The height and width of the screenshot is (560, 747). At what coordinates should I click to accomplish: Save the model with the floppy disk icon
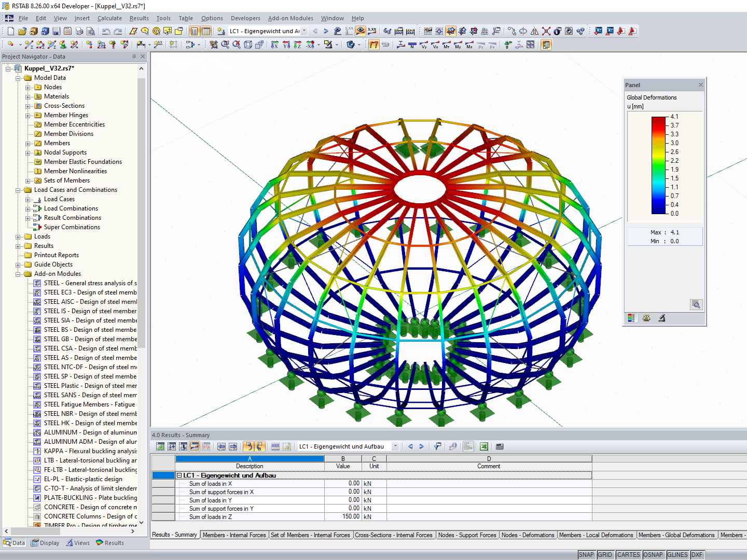coord(56,31)
